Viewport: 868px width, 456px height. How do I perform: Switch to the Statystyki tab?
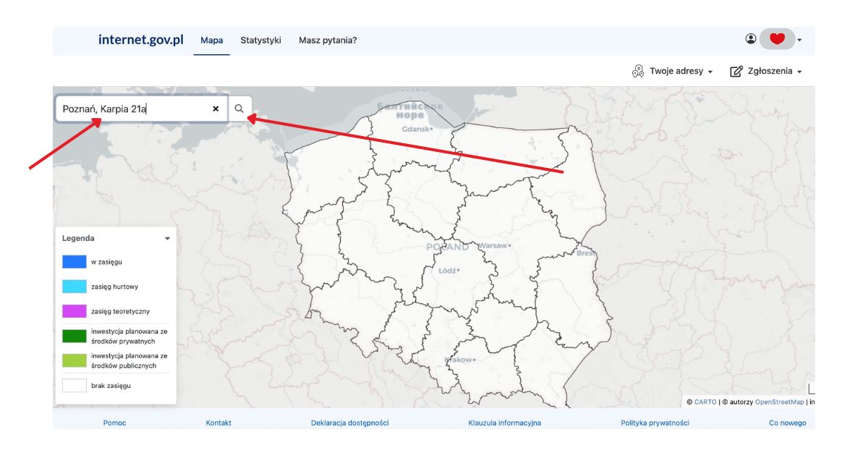pyautogui.click(x=260, y=41)
